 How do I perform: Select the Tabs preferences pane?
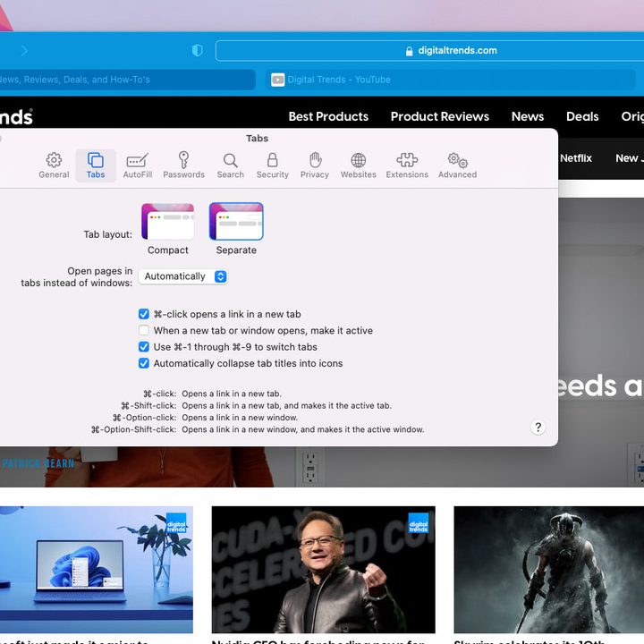click(x=96, y=165)
